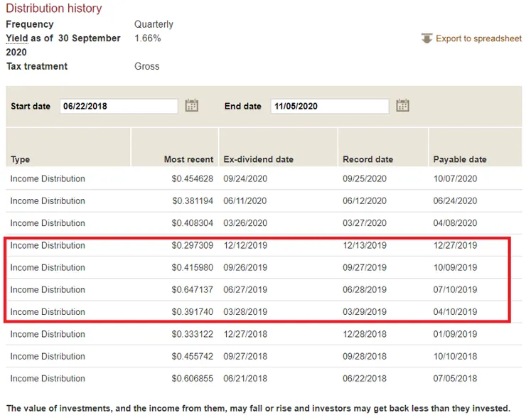Click payable date 07/05/2018
This screenshot has height=420, width=526.
455,378
